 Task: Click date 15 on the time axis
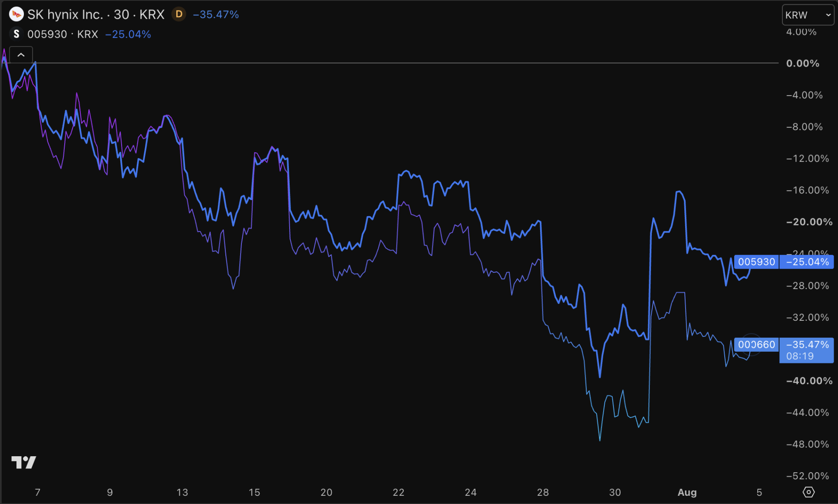tap(254, 492)
